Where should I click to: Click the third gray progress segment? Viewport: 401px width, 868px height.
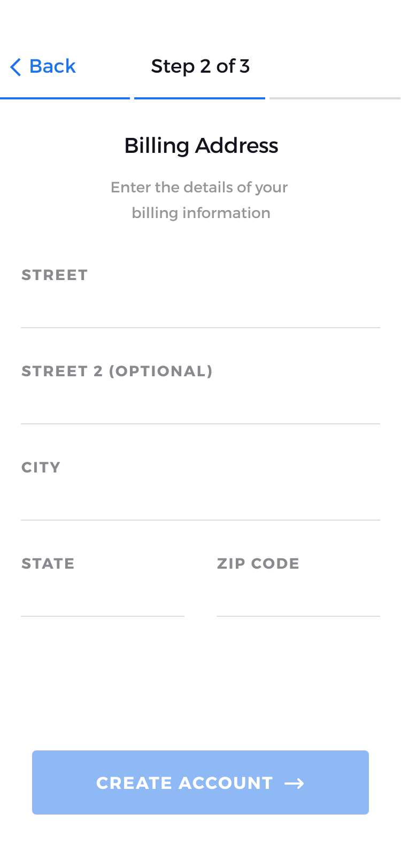click(335, 98)
